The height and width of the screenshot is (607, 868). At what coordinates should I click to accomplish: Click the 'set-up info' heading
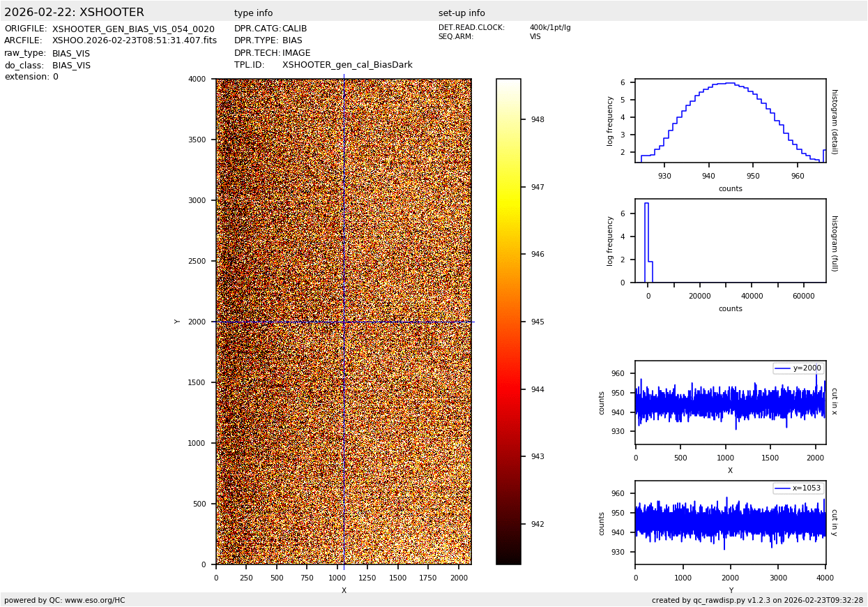click(462, 13)
